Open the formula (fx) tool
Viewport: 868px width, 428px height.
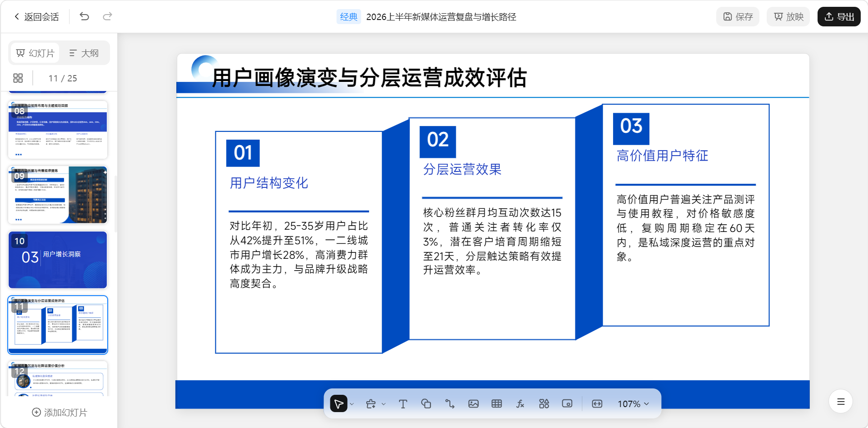520,404
